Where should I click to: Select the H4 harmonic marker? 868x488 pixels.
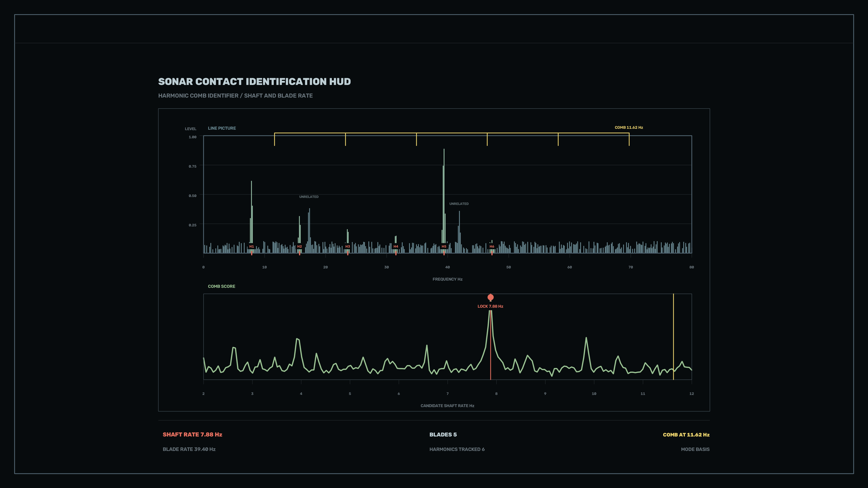tap(396, 246)
